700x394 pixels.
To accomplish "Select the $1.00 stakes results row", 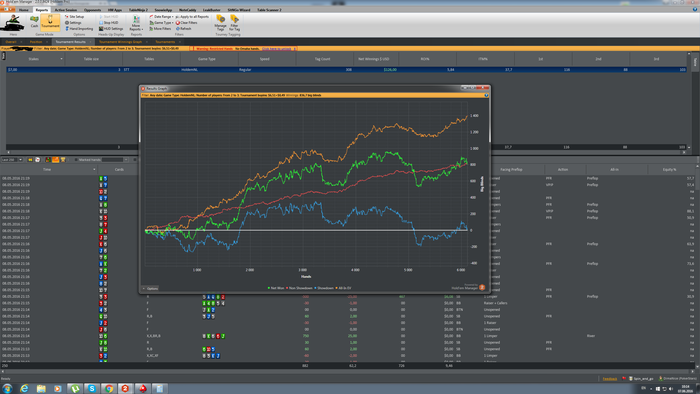I will tap(346, 70).
